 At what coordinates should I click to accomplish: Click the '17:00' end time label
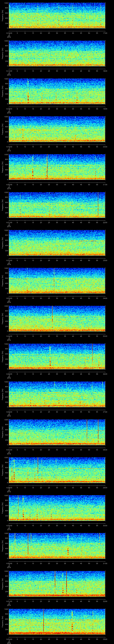coord(105,33)
